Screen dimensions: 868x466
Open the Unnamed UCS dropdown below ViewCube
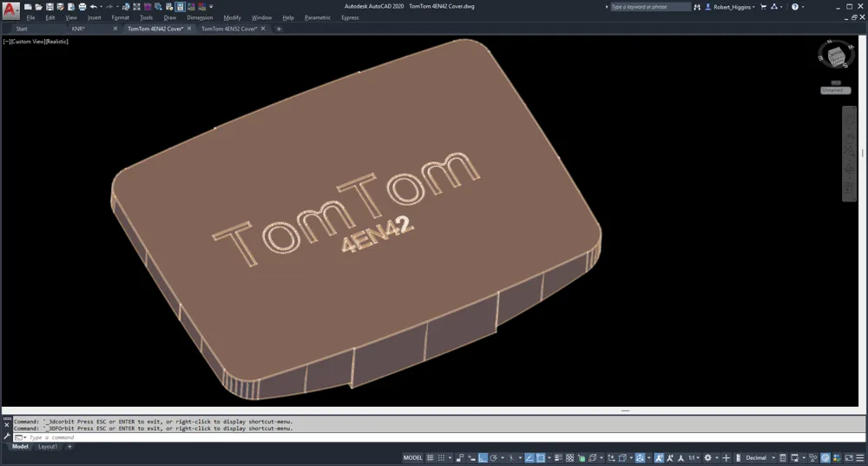tap(835, 90)
